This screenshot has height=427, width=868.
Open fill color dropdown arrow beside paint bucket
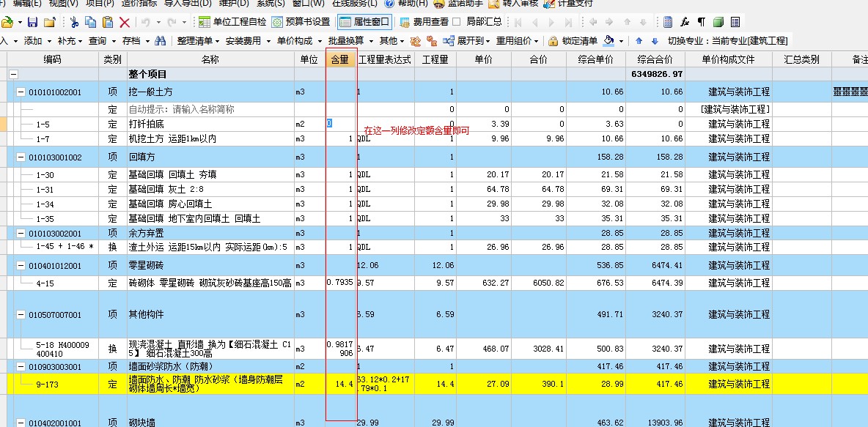tap(621, 41)
